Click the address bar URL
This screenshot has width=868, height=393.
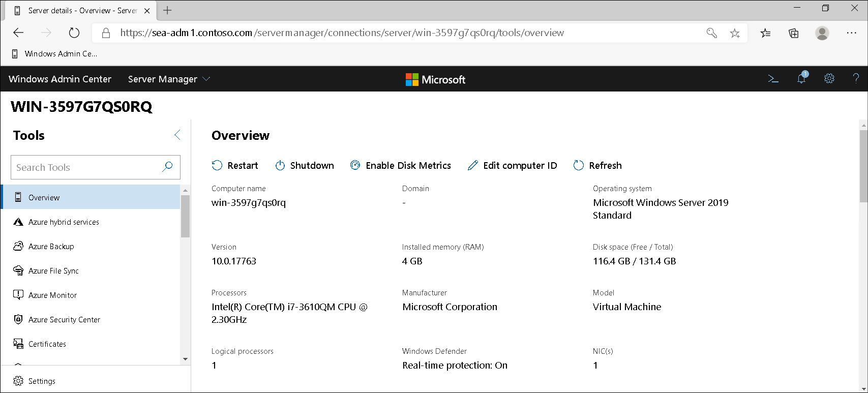342,33
